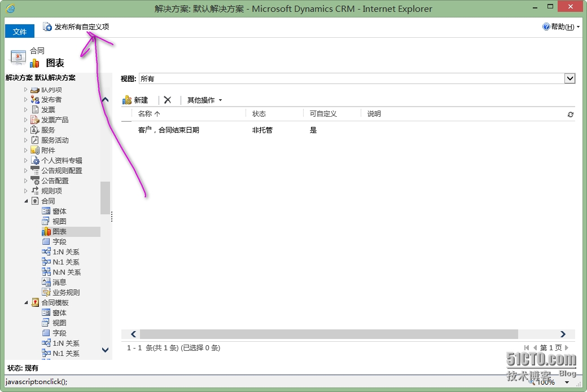Click the Internet Explorer logo icon
Viewport: 587px width, 392px height.
(x=11, y=8)
